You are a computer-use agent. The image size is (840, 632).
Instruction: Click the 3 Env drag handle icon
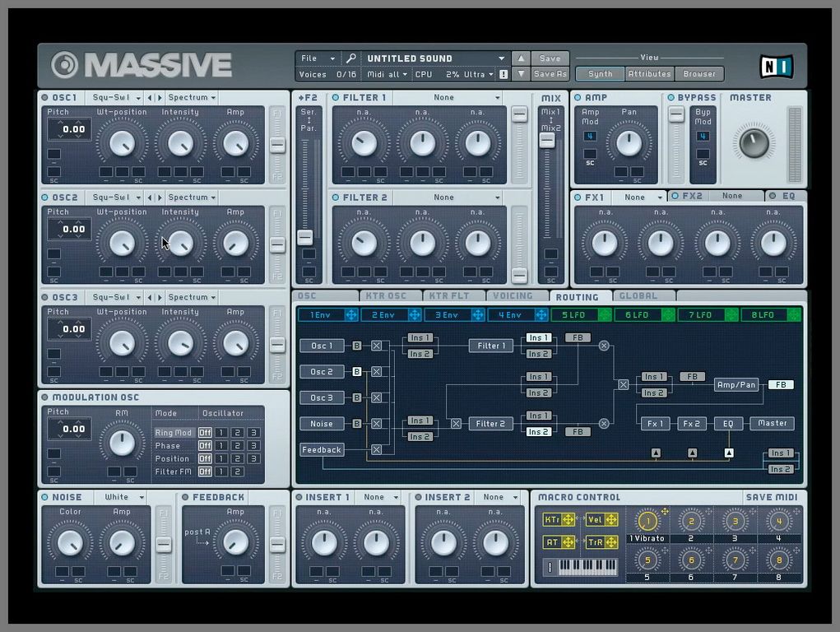478,314
